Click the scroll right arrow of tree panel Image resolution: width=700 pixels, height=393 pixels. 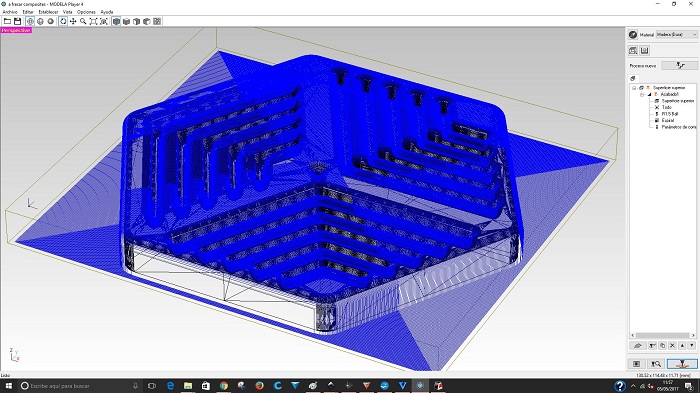pos(693,335)
